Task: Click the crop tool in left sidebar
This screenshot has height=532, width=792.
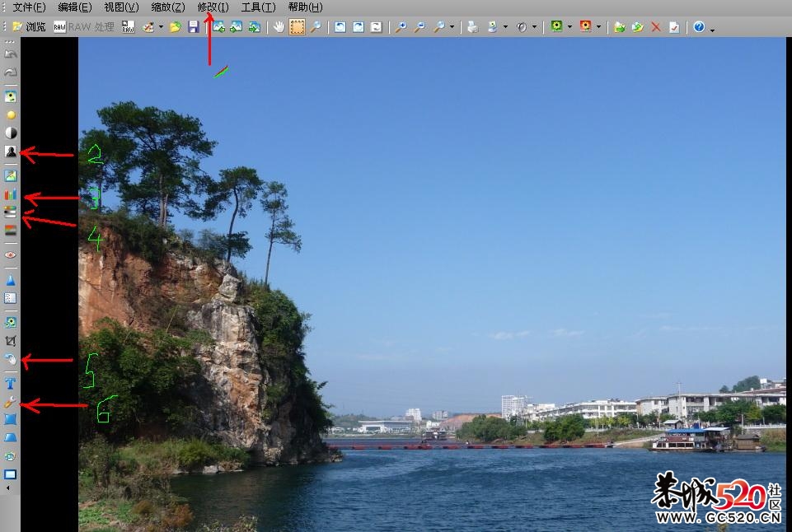Action: tap(11, 341)
